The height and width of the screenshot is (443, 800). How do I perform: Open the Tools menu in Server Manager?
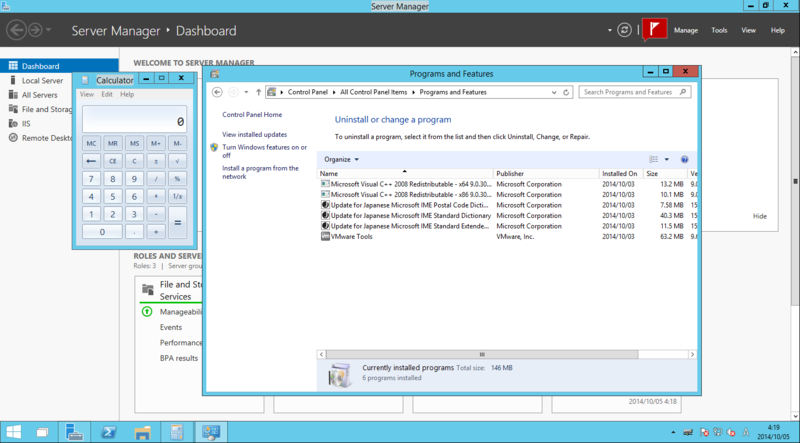[x=719, y=30]
